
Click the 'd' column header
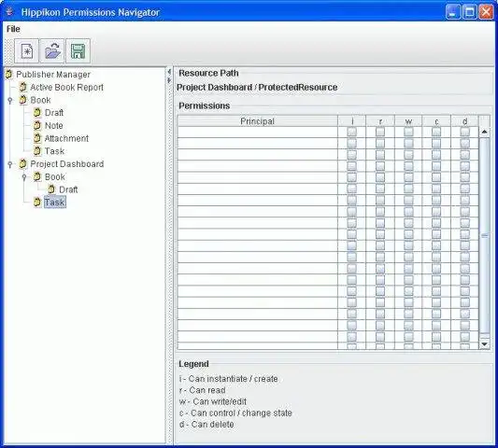coord(465,121)
